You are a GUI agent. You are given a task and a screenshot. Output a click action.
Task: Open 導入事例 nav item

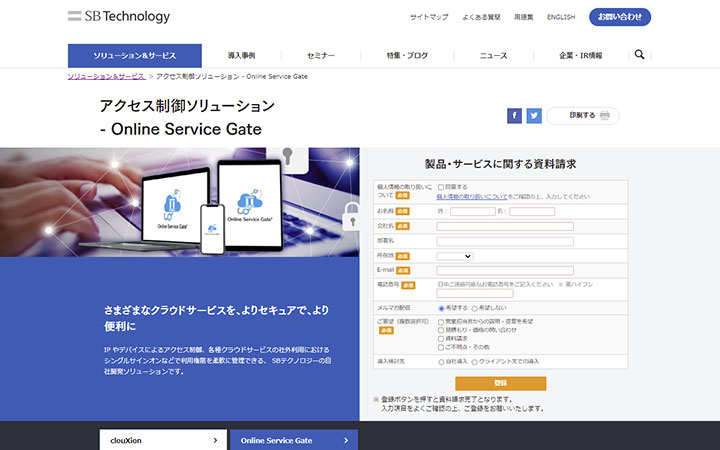click(x=242, y=56)
